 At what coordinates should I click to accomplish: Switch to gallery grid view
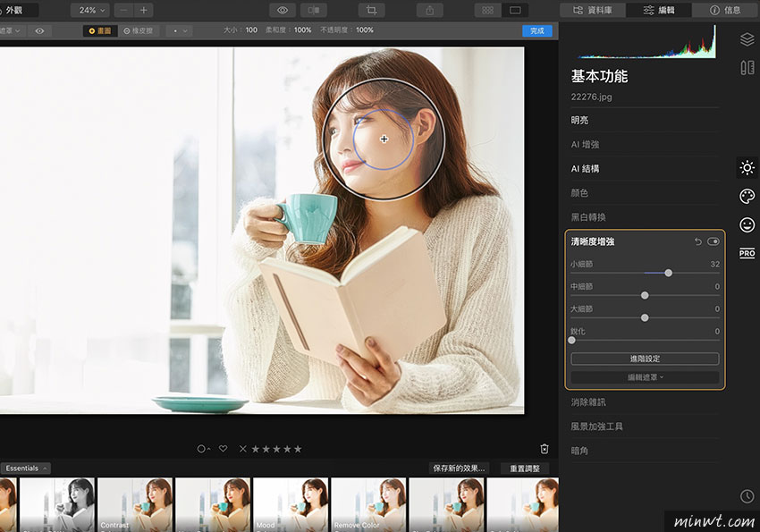[487, 10]
